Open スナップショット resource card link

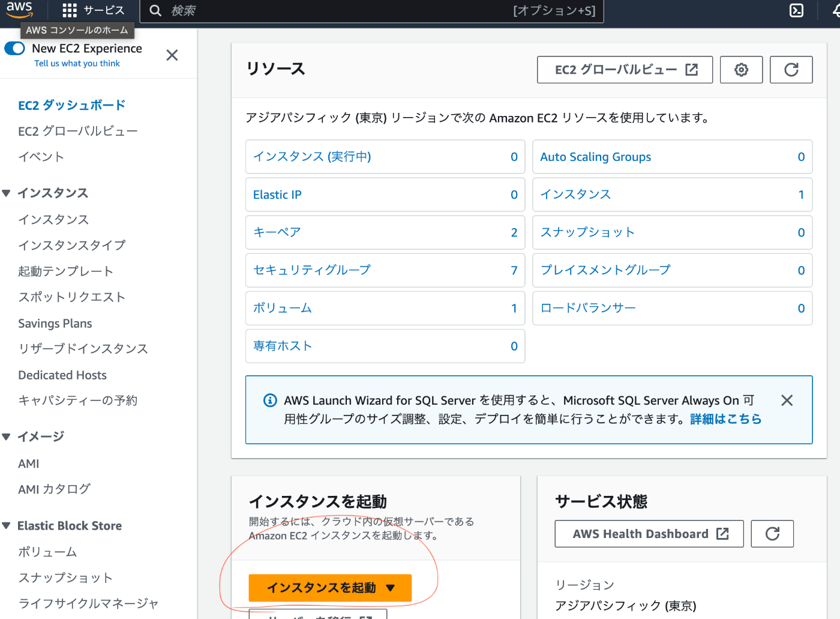pos(588,232)
